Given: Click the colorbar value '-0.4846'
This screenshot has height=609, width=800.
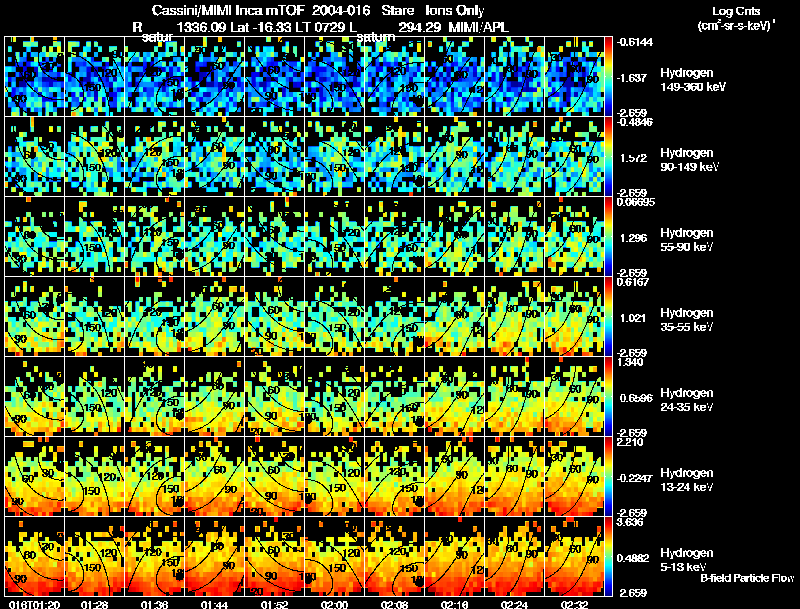Looking at the screenshot, I should tap(634, 122).
